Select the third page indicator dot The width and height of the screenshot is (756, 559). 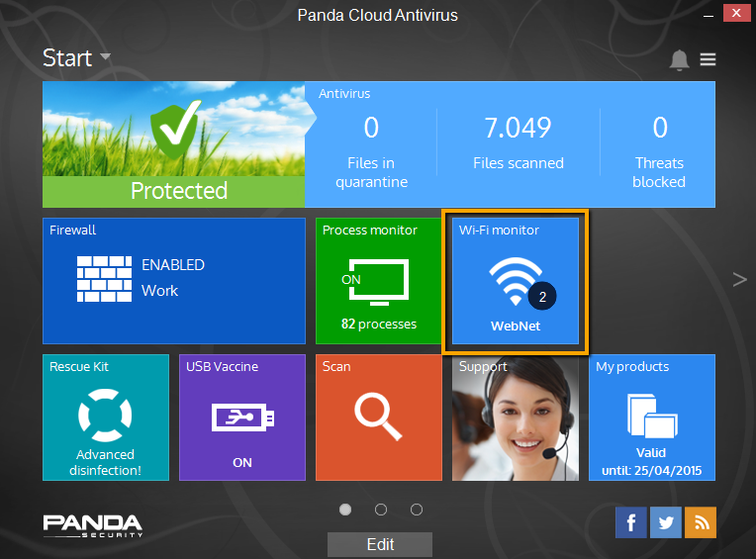point(417,510)
